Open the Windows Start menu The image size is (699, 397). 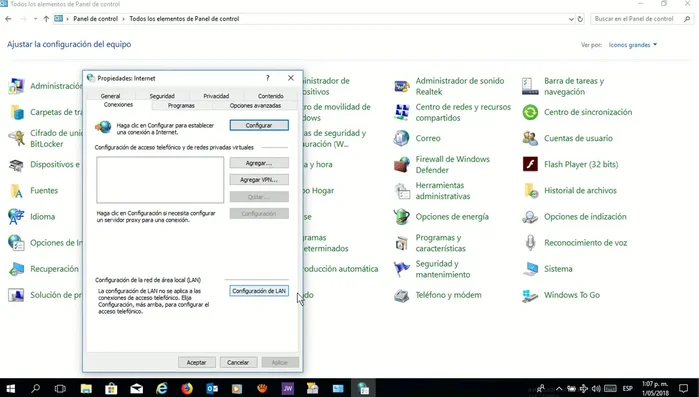click(x=10, y=389)
